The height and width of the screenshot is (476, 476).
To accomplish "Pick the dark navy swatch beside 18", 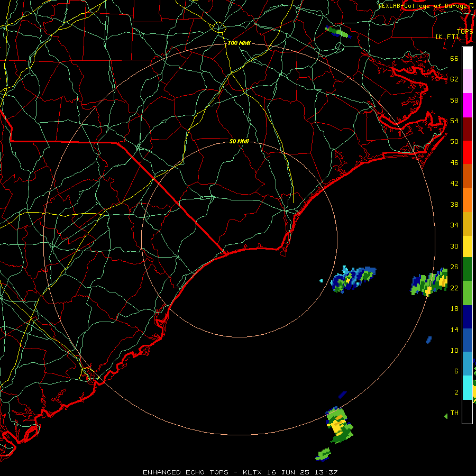I will click(x=467, y=317).
